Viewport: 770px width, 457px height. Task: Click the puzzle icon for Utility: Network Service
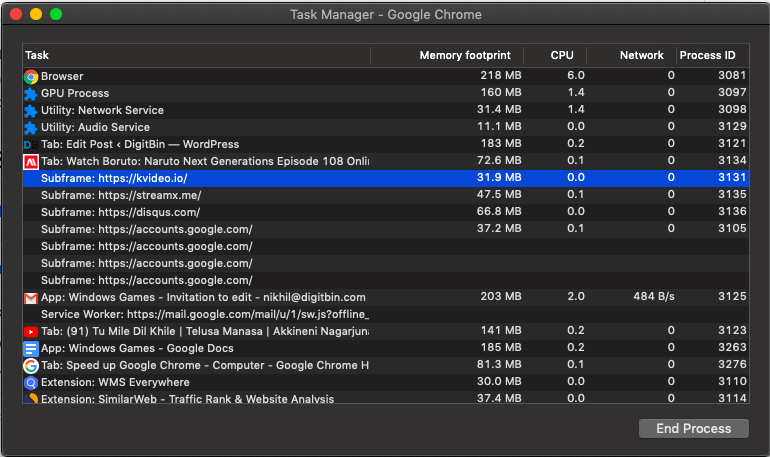(31, 110)
